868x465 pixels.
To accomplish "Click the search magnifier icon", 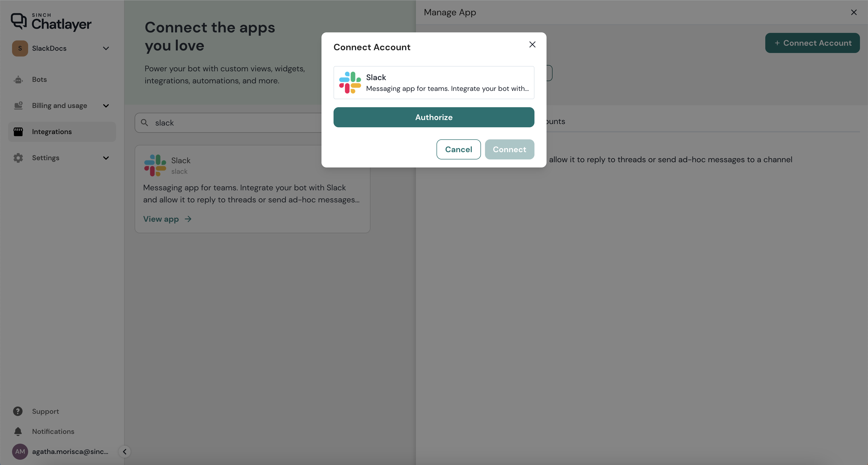I will click(x=145, y=123).
